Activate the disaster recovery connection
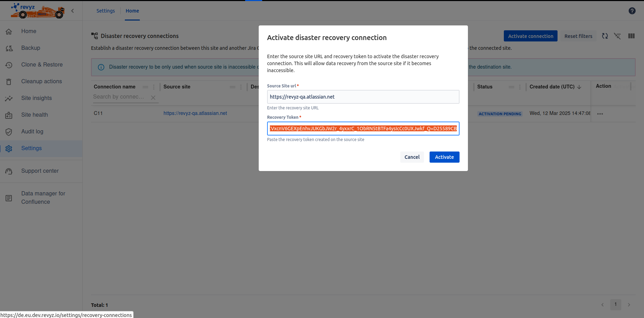Image resolution: width=644 pixels, height=318 pixels. coord(444,157)
